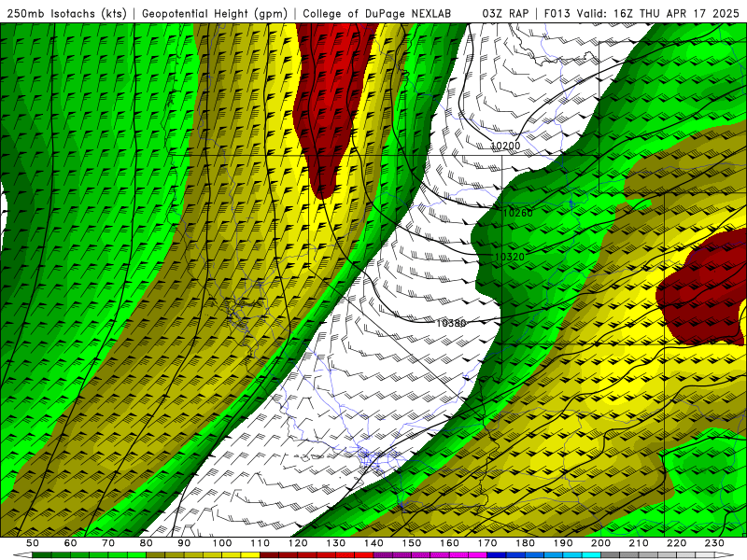747x560 pixels.
Task: Click the 50 value on the color scale
Action: (32, 543)
